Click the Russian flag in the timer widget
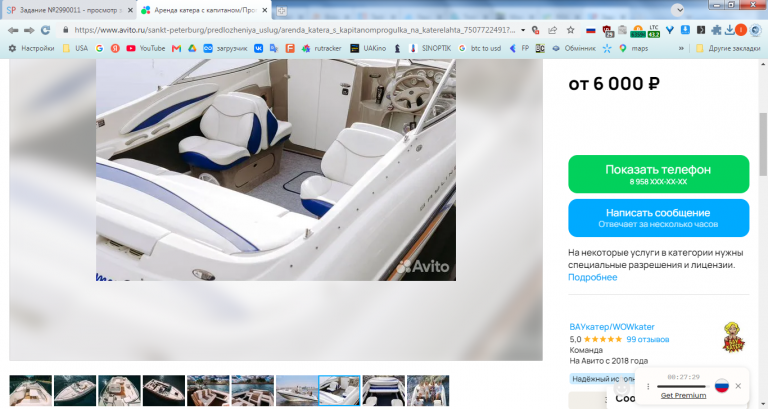The width and height of the screenshot is (768, 409). point(721,386)
